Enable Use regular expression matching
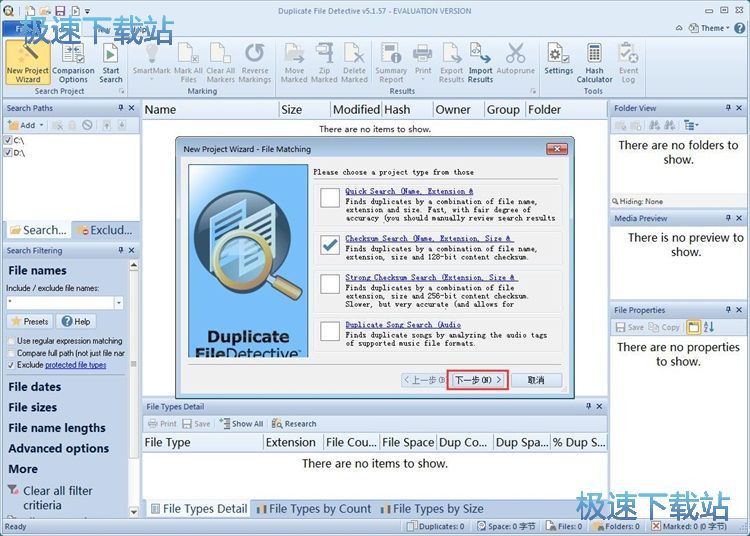Image resolution: width=750 pixels, height=536 pixels. tap(11, 341)
